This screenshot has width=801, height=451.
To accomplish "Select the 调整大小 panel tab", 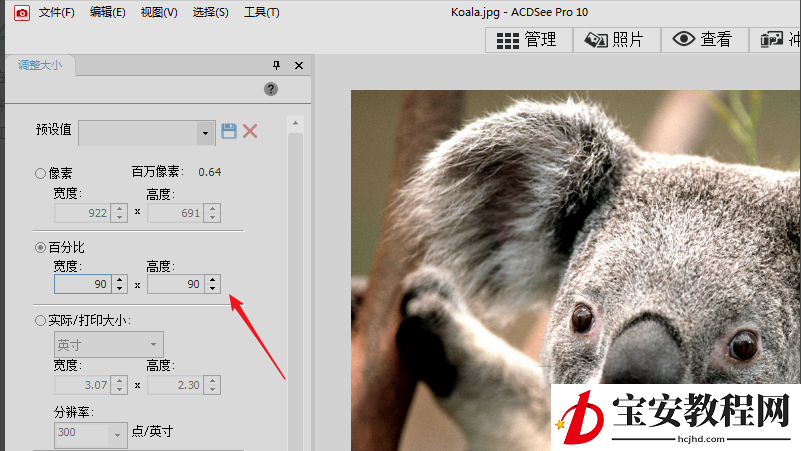I will (x=40, y=65).
